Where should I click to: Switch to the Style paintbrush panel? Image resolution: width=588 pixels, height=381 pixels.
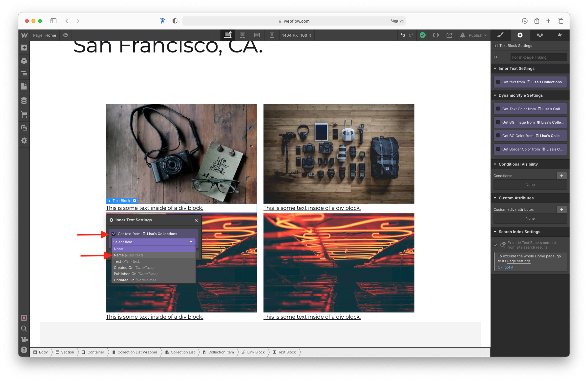pos(500,35)
